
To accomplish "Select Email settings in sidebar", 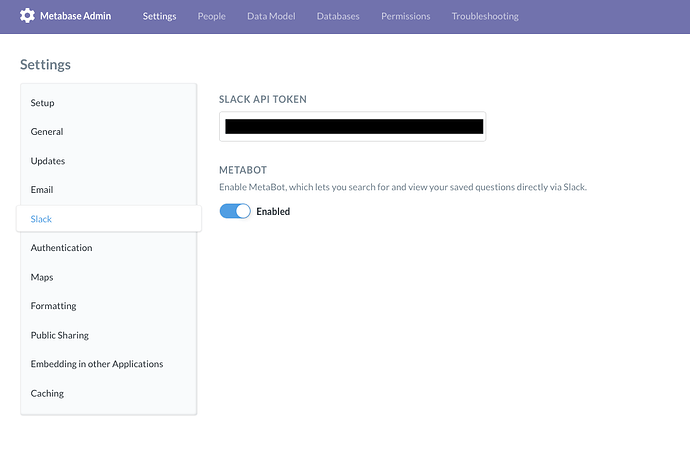I will tap(109, 190).
